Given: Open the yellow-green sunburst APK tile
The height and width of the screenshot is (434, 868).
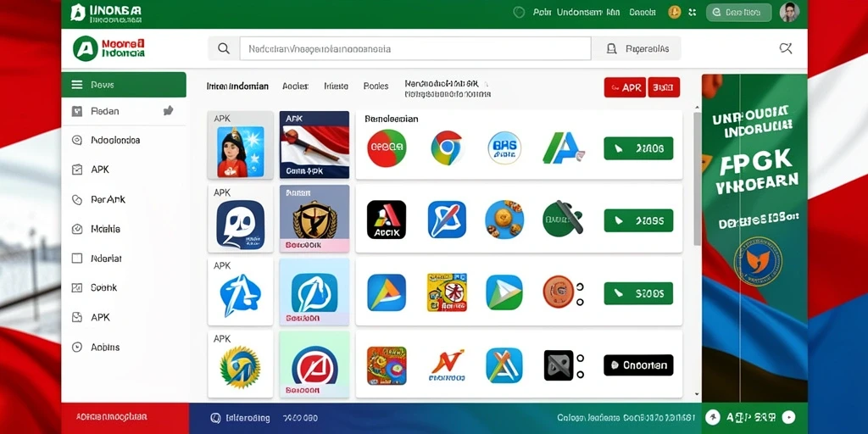Looking at the screenshot, I should pos(240,364).
